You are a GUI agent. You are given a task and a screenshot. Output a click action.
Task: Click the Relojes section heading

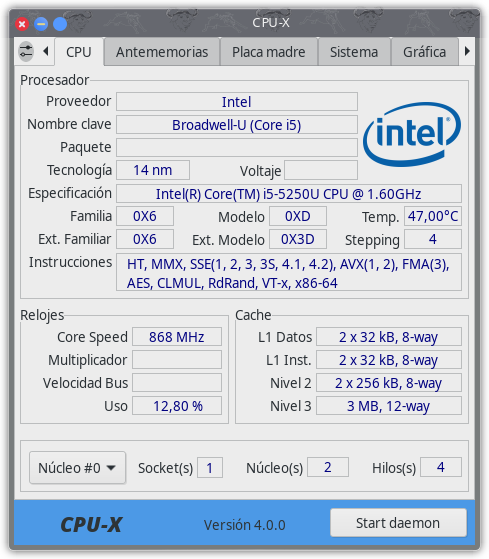coord(42,315)
